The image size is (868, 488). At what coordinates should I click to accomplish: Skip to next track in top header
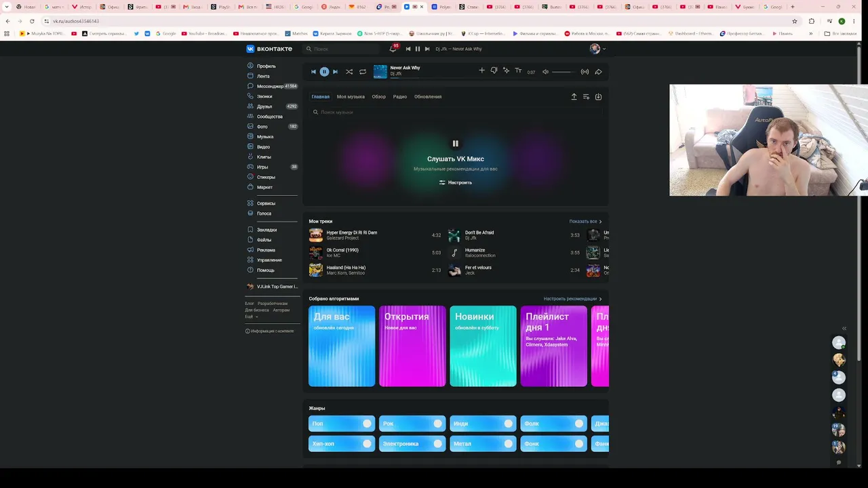427,49
